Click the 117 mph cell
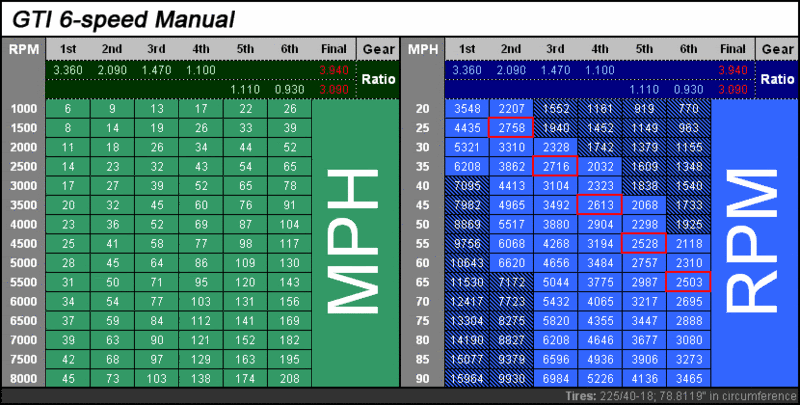This screenshot has width=800, height=405. [x=289, y=244]
